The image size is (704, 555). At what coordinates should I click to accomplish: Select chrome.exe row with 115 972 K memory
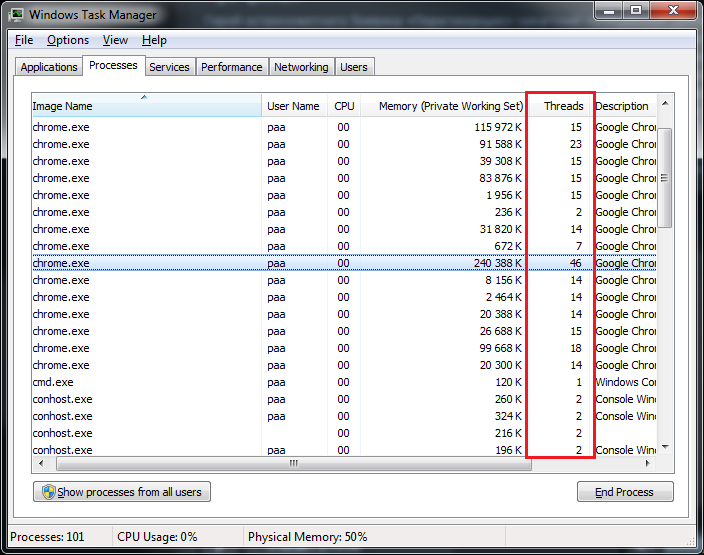(x=344, y=127)
